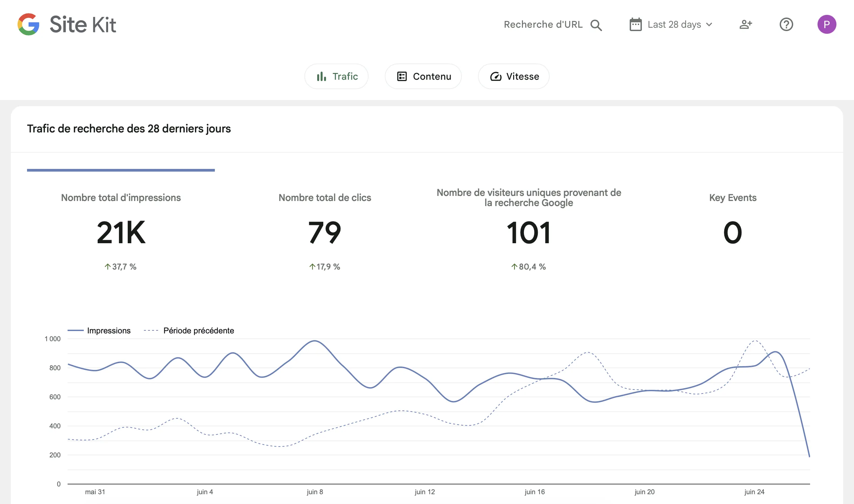The width and height of the screenshot is (854, 504).
Task: Click the Google G logo
Action: click(28, 24)
